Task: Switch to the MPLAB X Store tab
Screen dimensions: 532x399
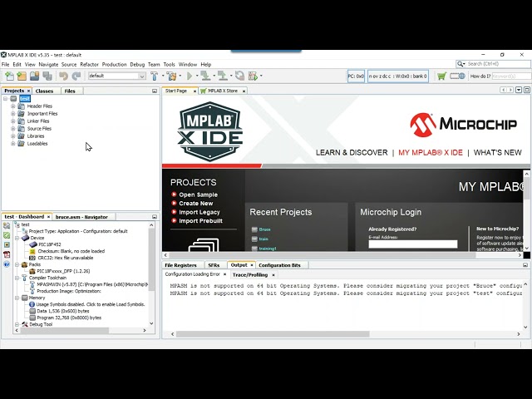Action: (223, 91)
